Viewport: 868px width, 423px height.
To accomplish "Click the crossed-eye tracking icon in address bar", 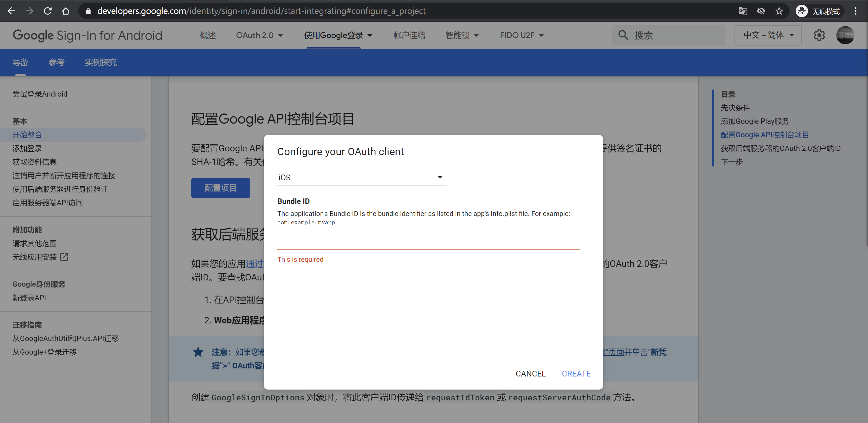I will coord(761,11).
